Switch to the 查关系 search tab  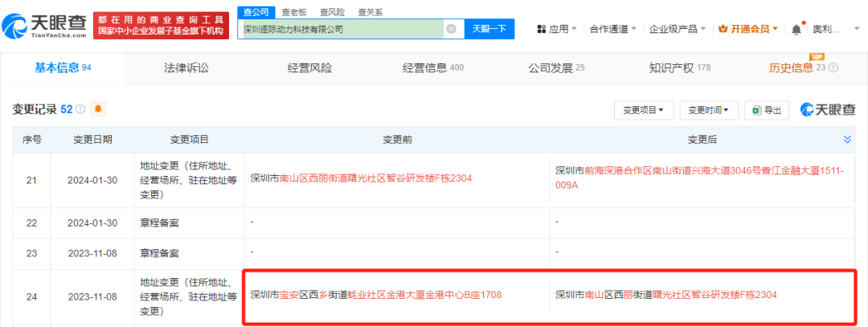[371, 11]
